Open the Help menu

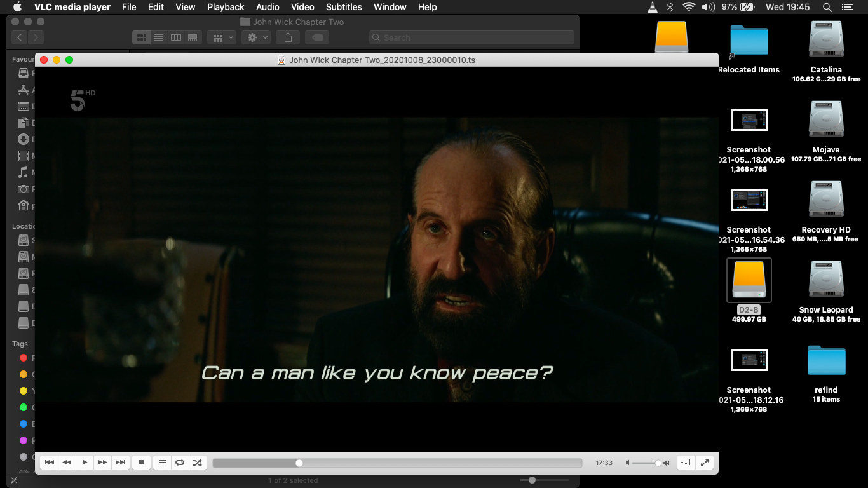428,7
